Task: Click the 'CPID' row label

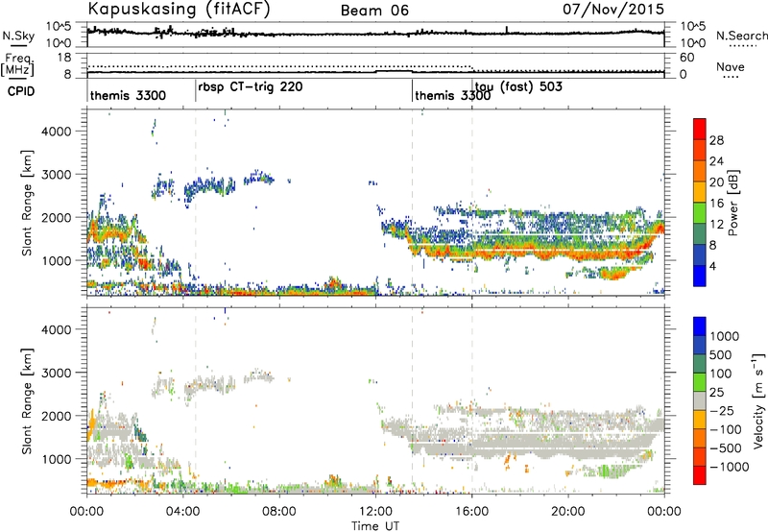Action: click(x=21, y=91)
